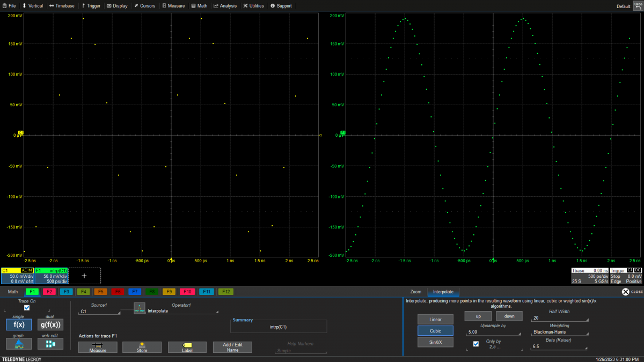Open the Math menu in the top bar

tap(199, 6)
